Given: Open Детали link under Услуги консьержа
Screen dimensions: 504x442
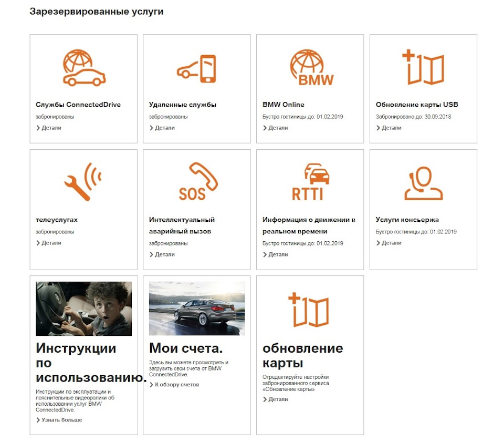Looking at the screenshot, I should [388, 243].
